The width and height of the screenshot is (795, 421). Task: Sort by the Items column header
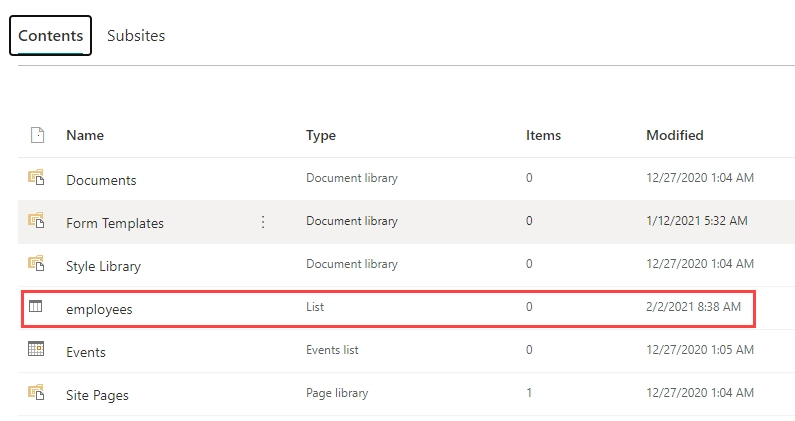(543, 135)
